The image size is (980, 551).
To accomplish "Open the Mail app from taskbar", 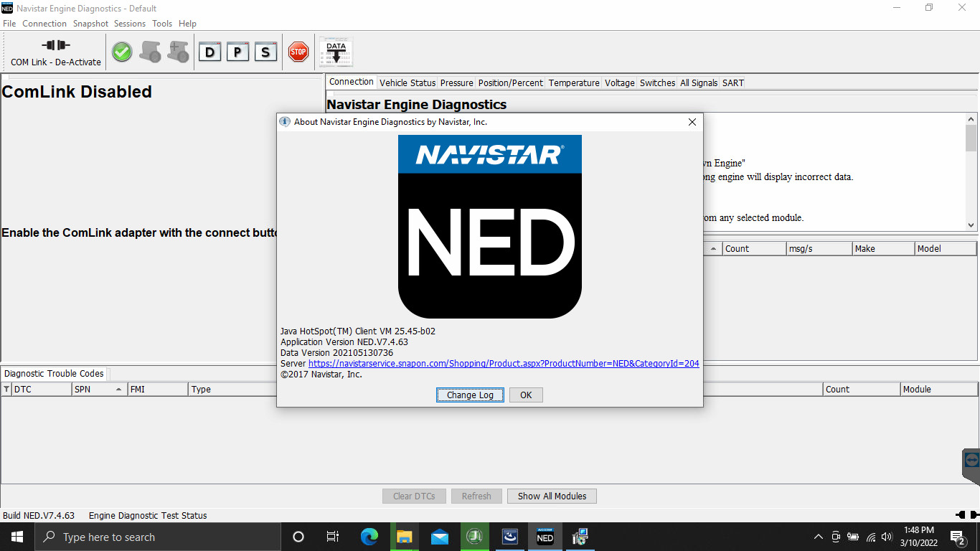I will click(x=439, y=537).
